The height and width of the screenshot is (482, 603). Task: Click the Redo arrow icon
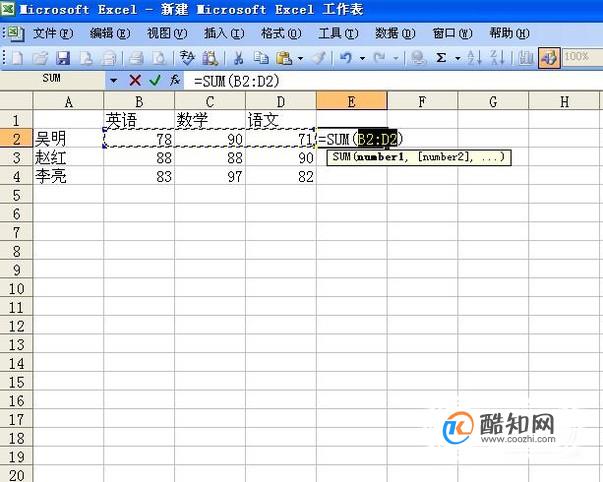click(380, 58)
